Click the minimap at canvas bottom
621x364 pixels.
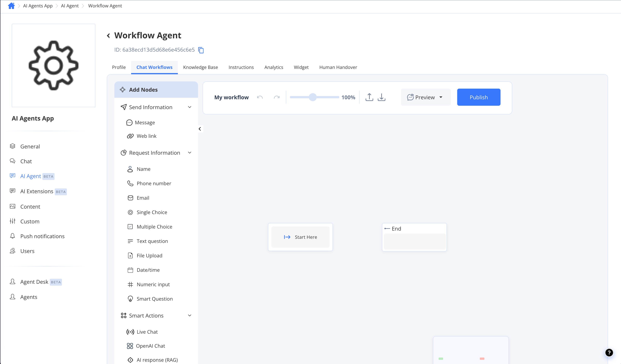(x=471, y=350)
